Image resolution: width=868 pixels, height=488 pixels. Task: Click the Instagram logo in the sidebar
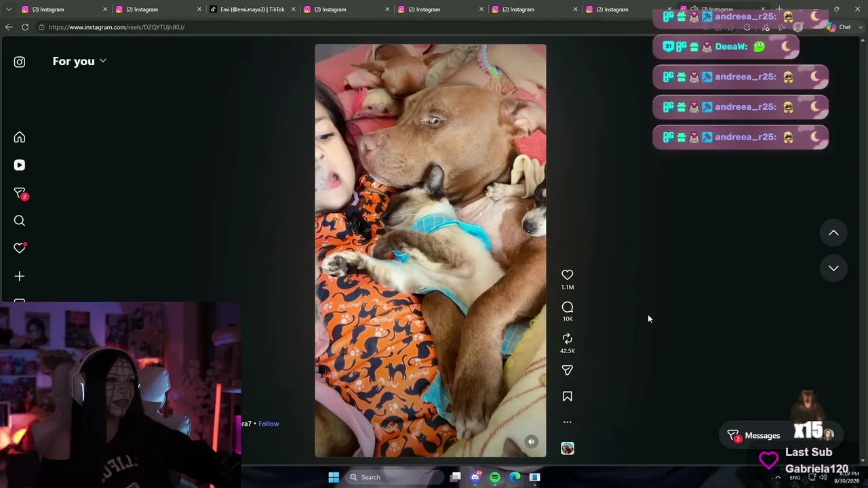(x=20, y=62)
